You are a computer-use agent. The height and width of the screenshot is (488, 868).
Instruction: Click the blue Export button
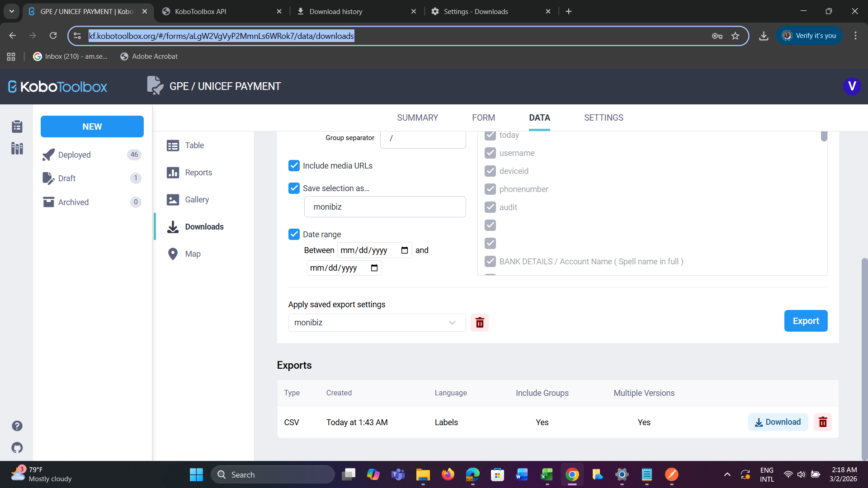click(806, 321)
